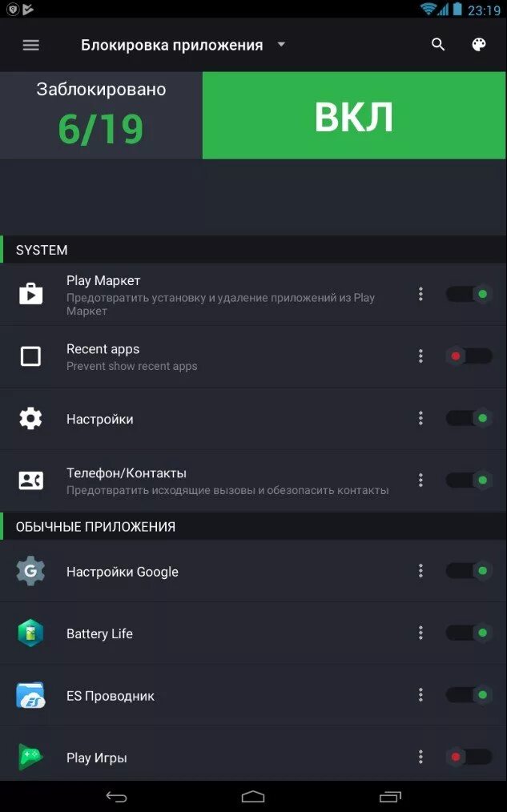
Task: Disable lock toggle for Настройки
Action: pos(469,418)
